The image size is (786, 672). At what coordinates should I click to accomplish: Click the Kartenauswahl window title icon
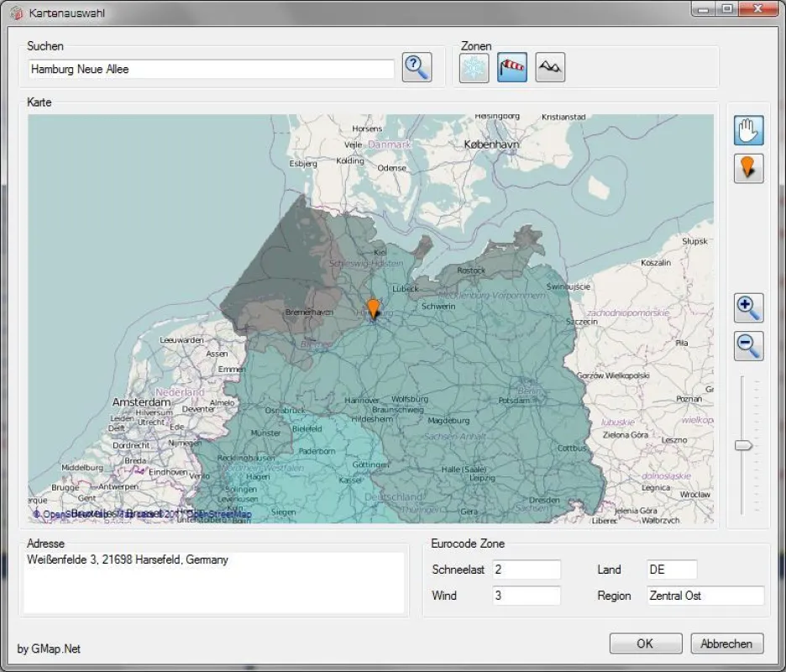(17, 13)
